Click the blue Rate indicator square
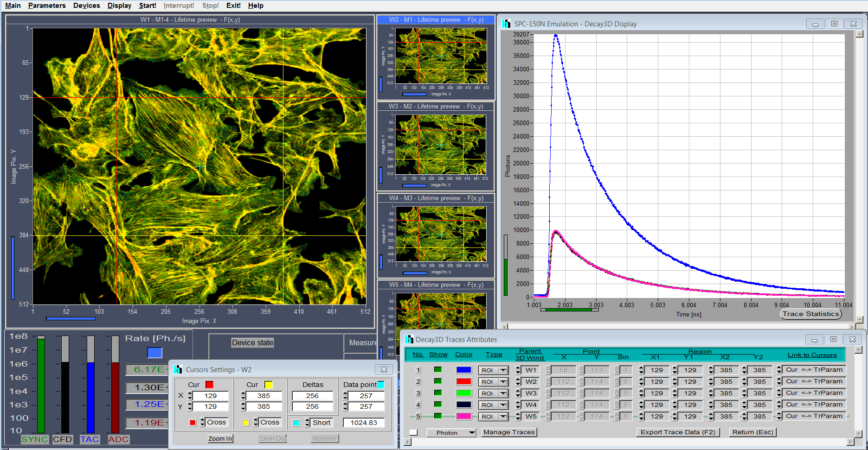Viewport: 868px width, 450px height. click(x=154, y=353)
